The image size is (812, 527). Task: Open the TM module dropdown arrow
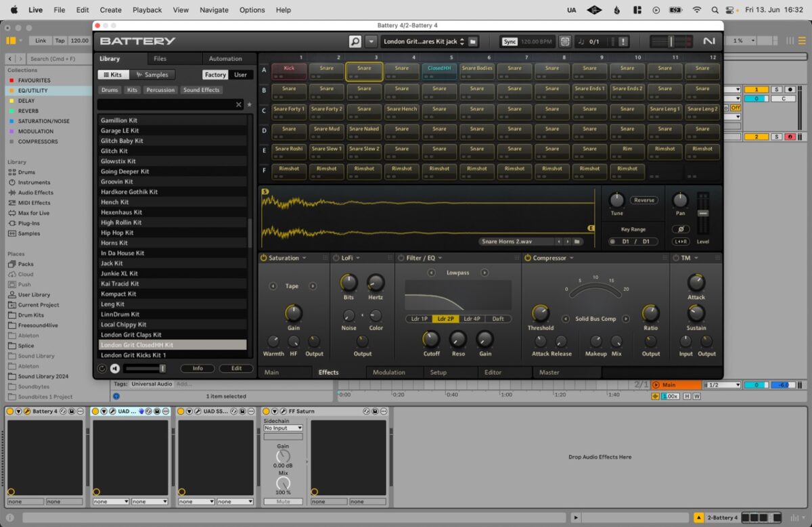click(696, 258)
